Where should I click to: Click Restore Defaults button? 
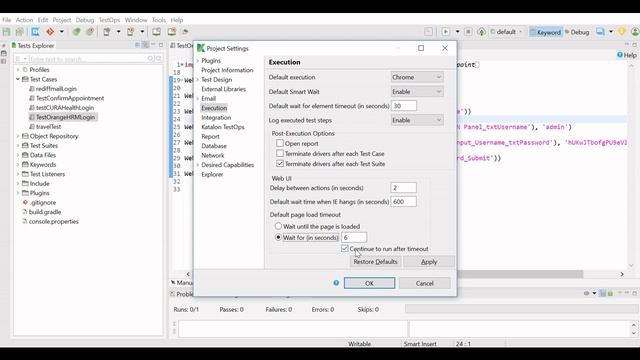376,262
